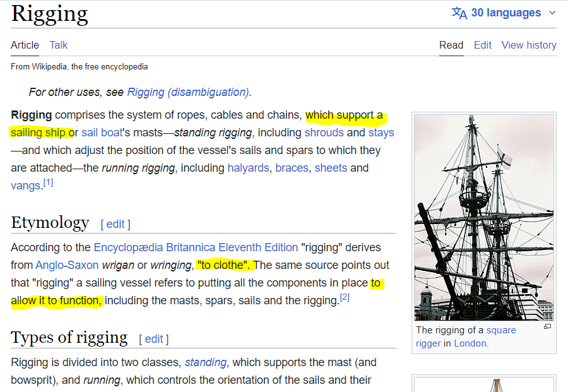Image resolution: width=568 pixels, height=392 pixels.
Task: Follow the Anglo-Saxon link
Action: [67, 265]
